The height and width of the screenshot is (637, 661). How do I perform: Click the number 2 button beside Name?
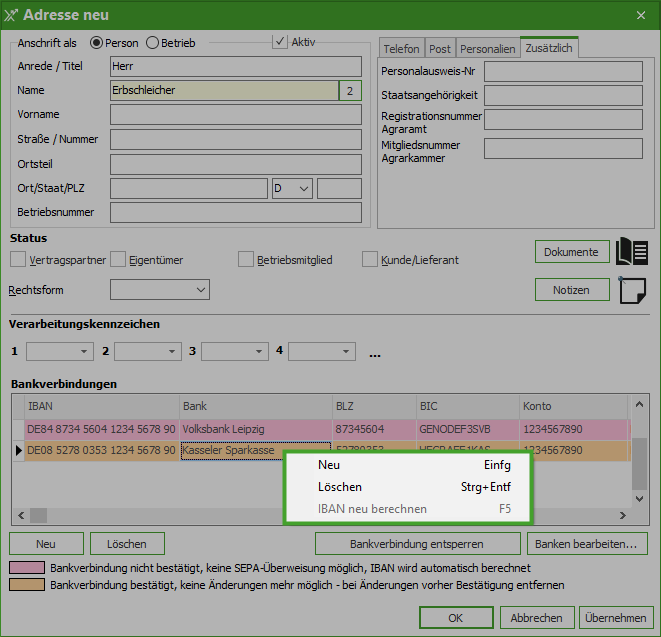(x=350, y=90)
